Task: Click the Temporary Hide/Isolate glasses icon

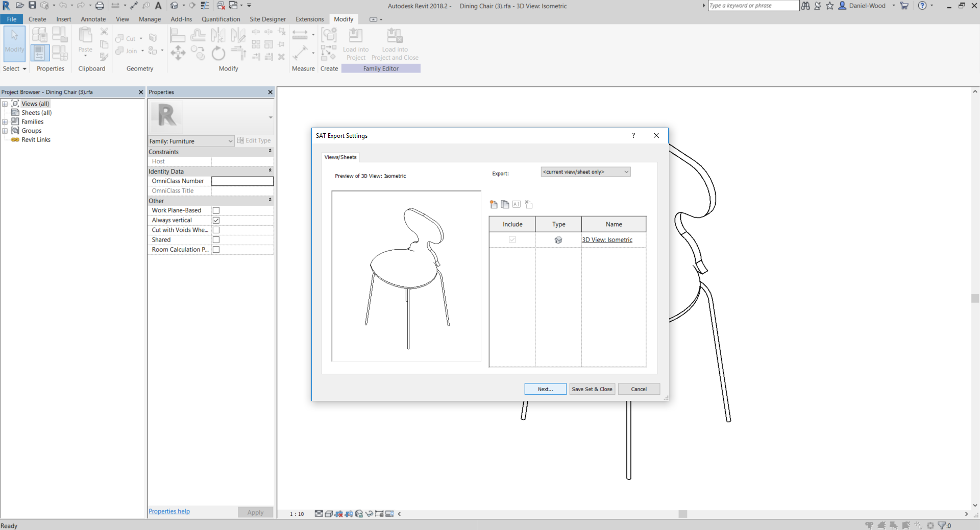Action: click(x=369, y=514)
